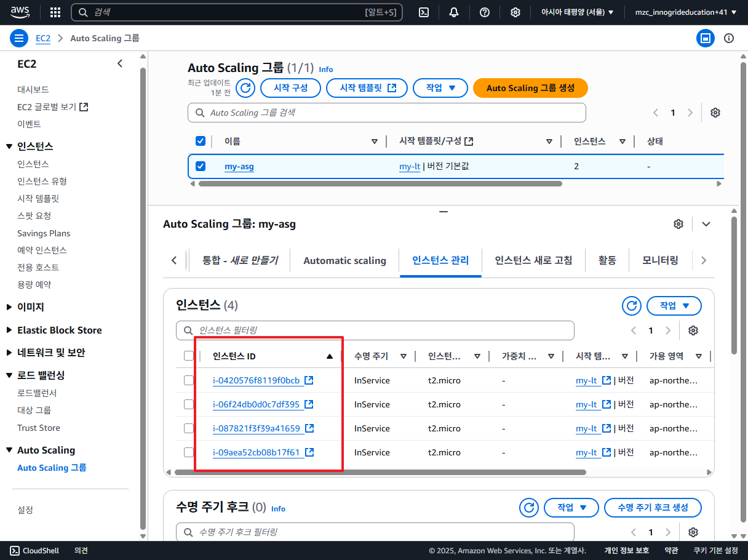
Task: Select checkbox for instance i-09aea52cb08b17f61
Action: [x=189, y=452]
